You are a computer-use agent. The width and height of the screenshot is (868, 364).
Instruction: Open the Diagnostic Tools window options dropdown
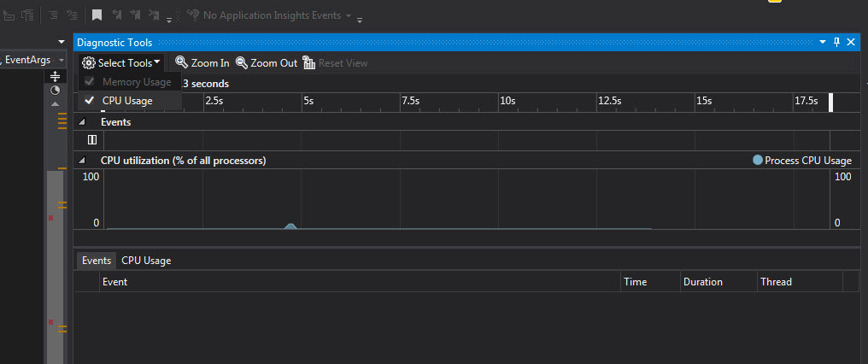click(823, 42)
